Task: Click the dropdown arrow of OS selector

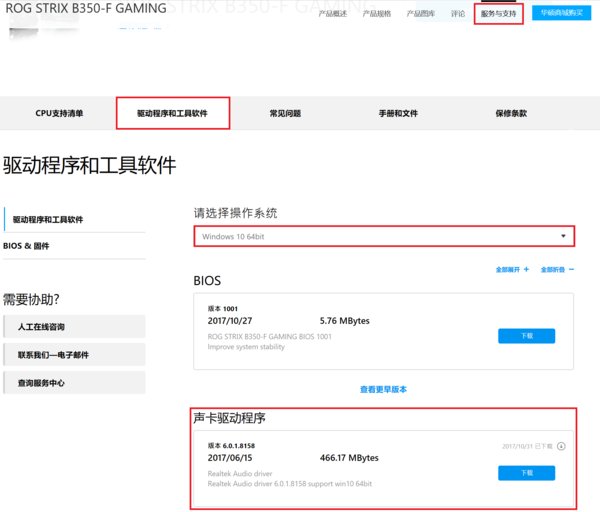Action: click(563, 236)
